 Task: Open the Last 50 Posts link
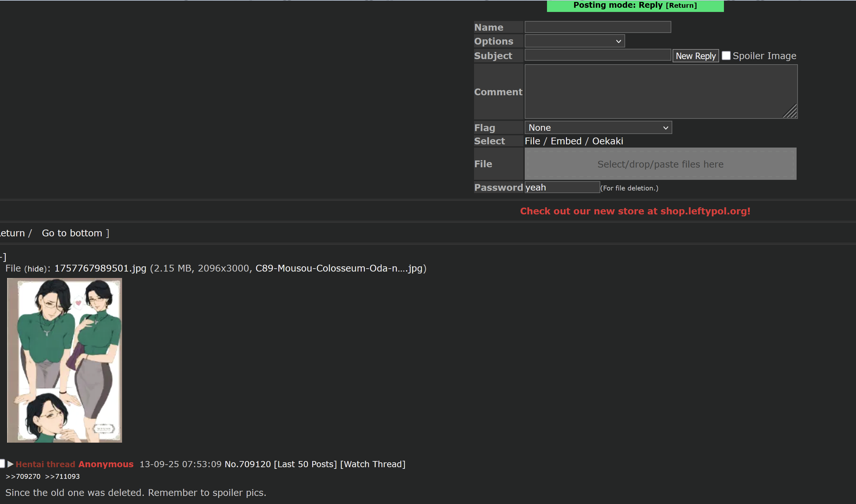point(305,464)
